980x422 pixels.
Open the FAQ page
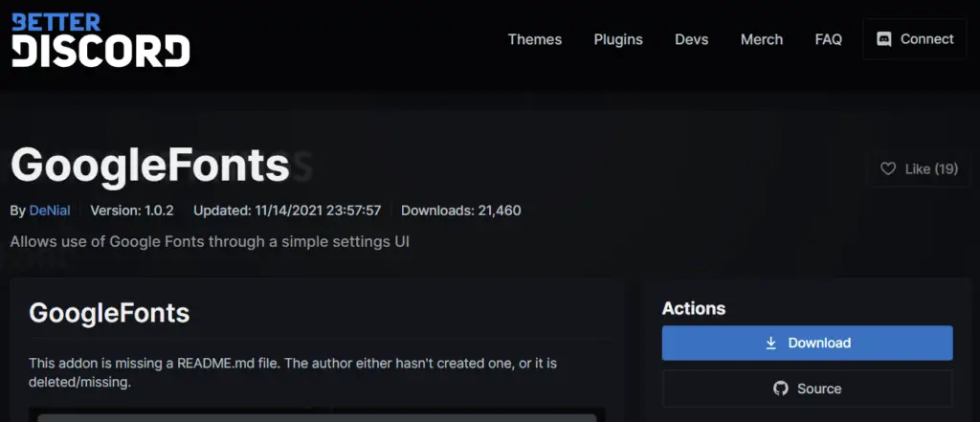828,39
